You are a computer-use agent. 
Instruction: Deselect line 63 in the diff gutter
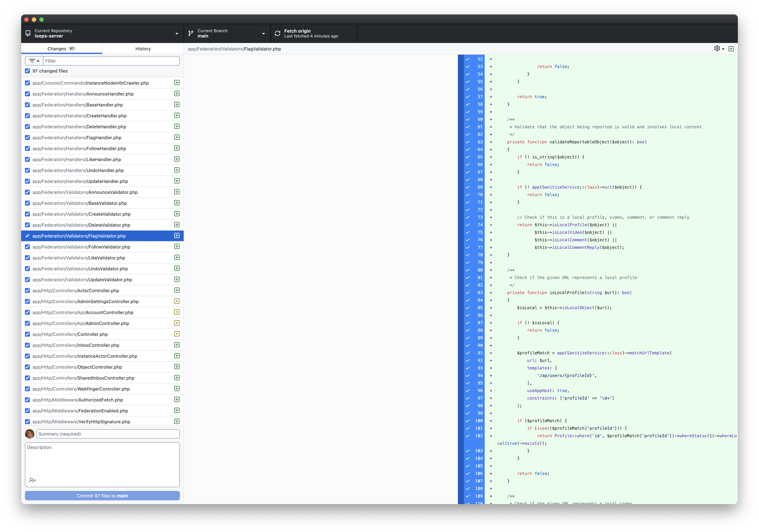point(468,142)
